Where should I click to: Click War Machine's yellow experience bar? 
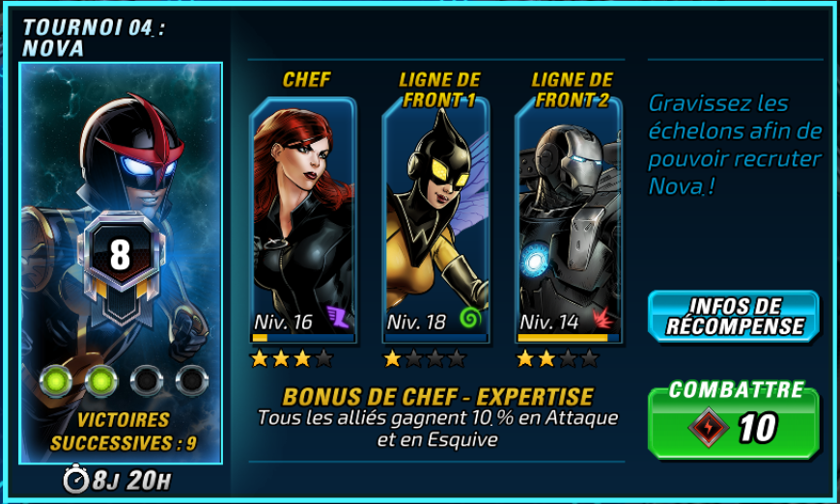[563, 337]
